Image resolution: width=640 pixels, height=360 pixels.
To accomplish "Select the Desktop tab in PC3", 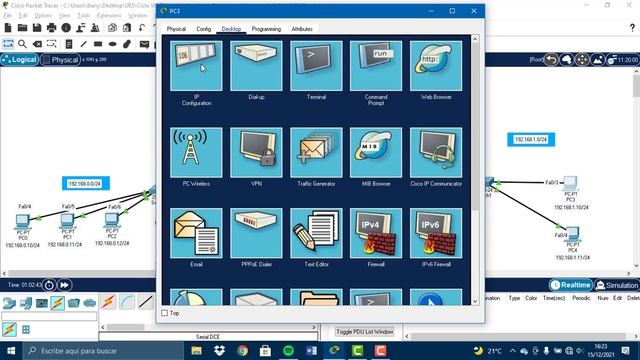I will pyautogui.click(x=231, y=29).
